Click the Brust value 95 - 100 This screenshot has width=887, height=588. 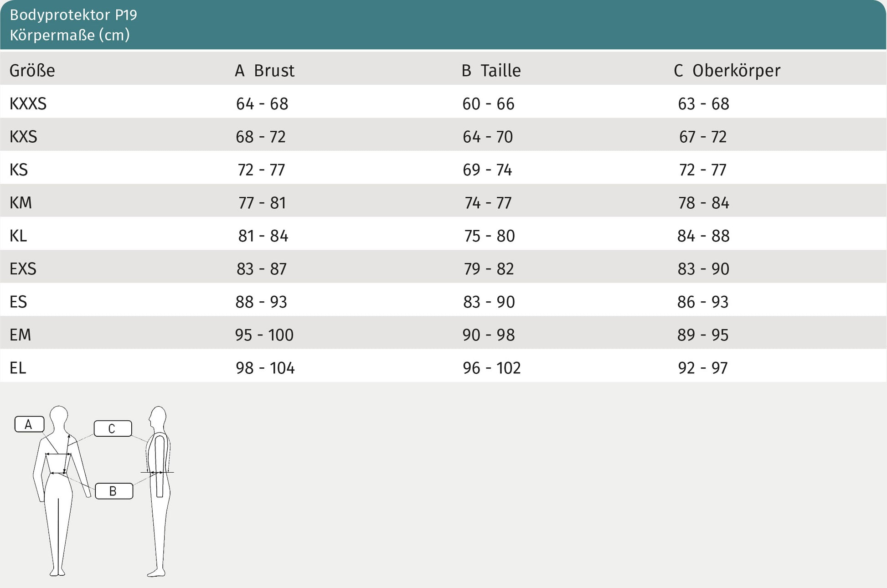click(x=264, y=335)
